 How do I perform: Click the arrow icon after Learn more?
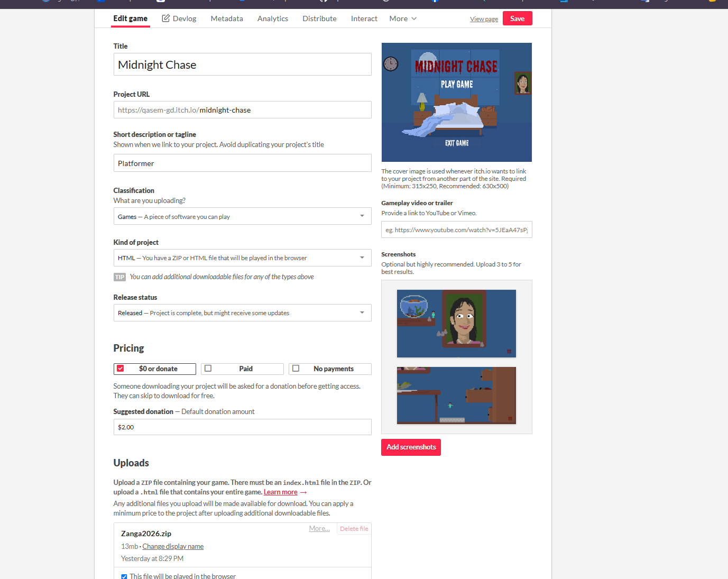click(x=303, y=492)
